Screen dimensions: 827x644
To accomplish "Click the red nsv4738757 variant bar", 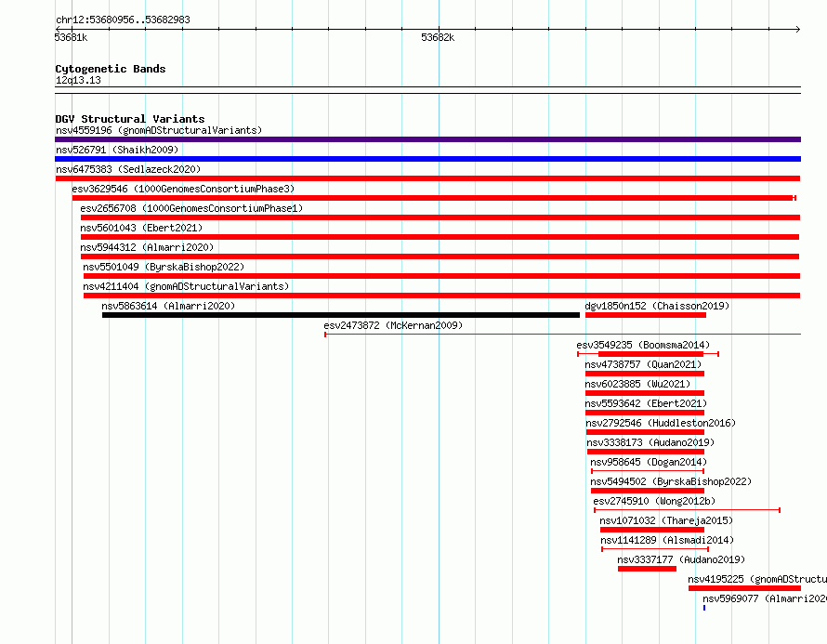I will pos(645,374).
